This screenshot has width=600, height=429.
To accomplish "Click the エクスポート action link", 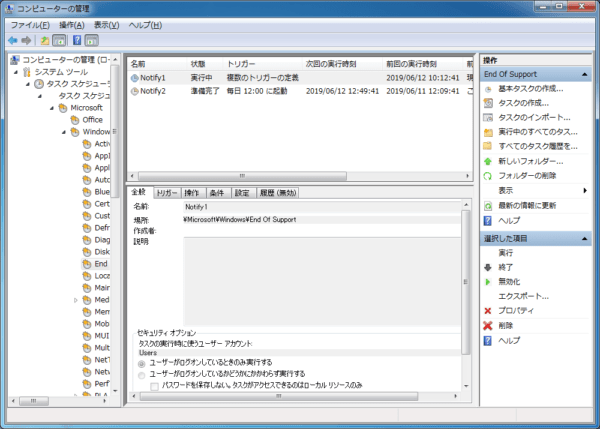I will click(x=523, y=297).
